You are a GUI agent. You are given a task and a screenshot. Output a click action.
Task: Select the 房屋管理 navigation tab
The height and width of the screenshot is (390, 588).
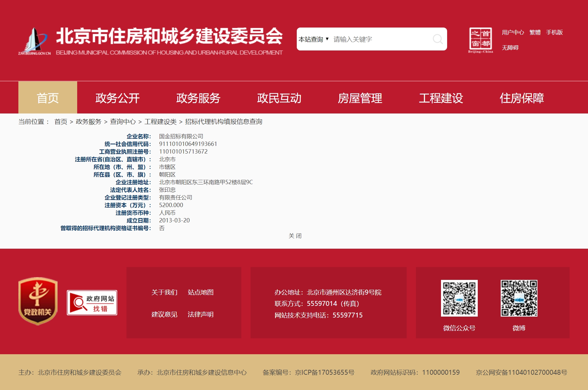pyautogui.click(x=360, y=98)
